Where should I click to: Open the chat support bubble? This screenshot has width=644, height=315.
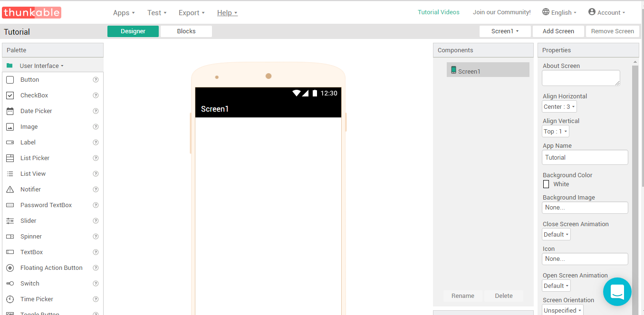coord(617,291)
